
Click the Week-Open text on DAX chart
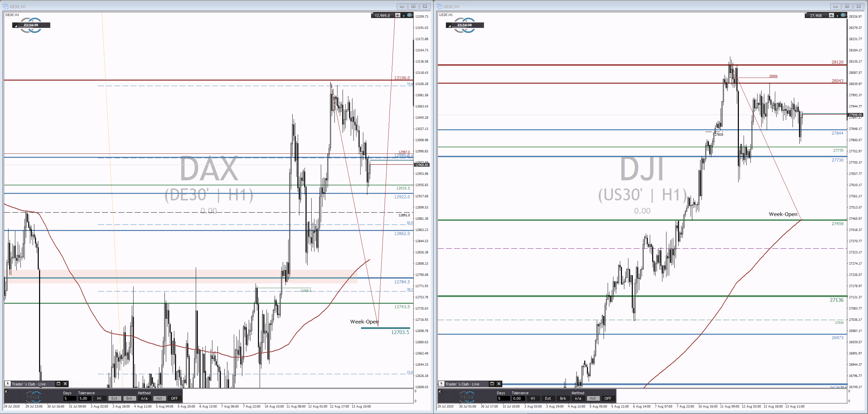click(364, 321)
